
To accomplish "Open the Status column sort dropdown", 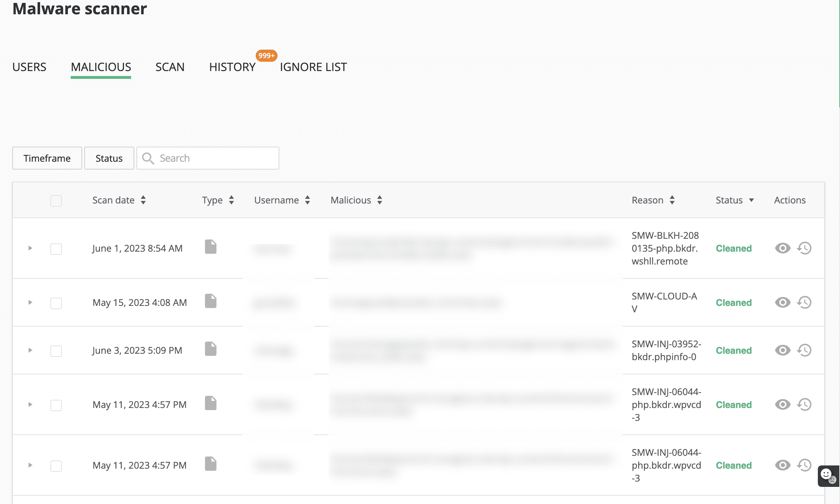I will [751, 200].
